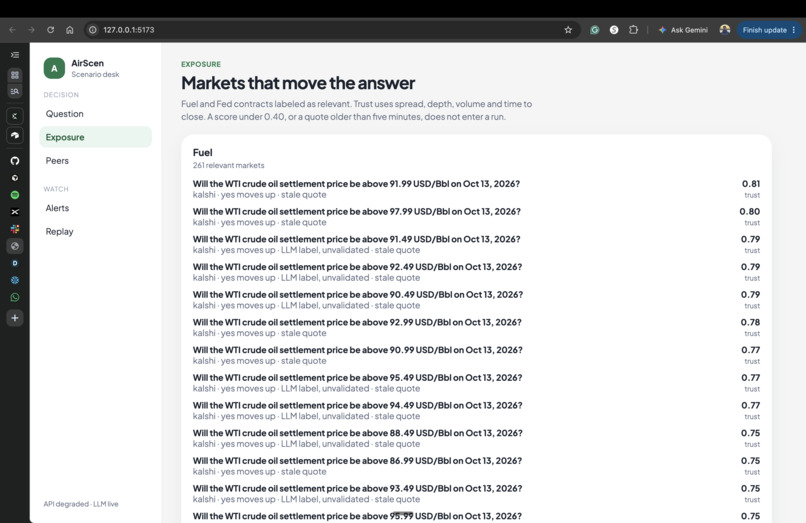Open the WhatsApp pinned sidebar app

click(15, 297)
